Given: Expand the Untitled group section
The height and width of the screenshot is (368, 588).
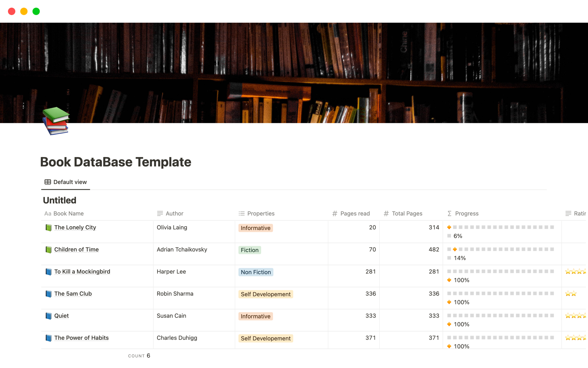Looking at the screenshot, I should pyautogui.click(x=59, y=200).
